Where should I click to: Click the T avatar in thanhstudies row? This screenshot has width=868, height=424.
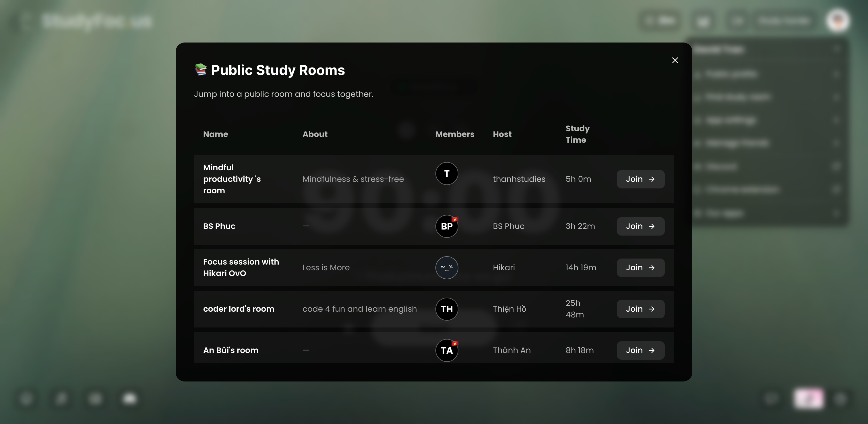point(446,174)
